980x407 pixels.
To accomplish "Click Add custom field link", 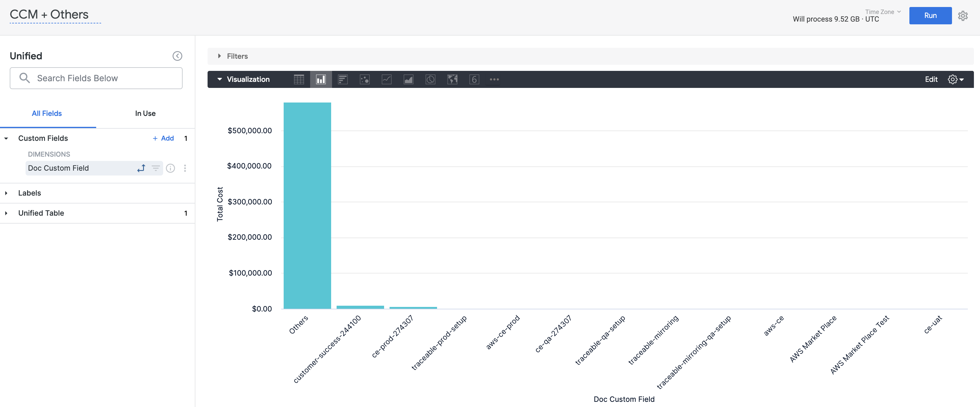I will coord(163,138).
